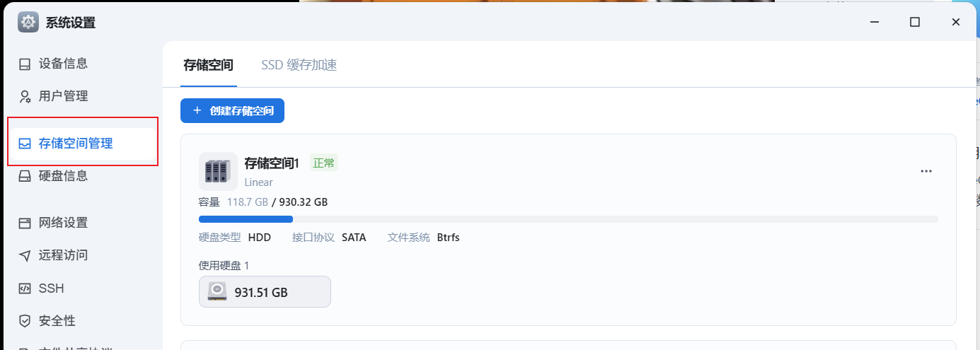Click the 存储空间1 title text

(x=272, y=163)
